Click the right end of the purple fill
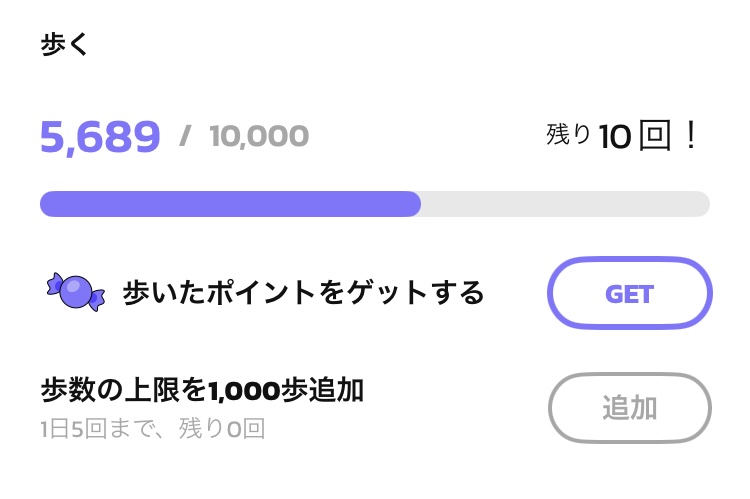This screenshot has width=750, height=499. (414, 204)
